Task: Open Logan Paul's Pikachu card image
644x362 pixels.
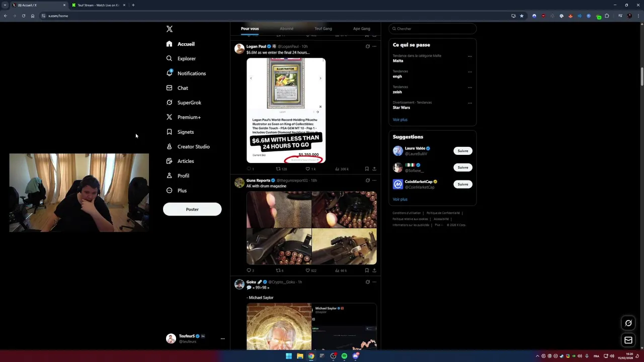Action: coord(286,111)
